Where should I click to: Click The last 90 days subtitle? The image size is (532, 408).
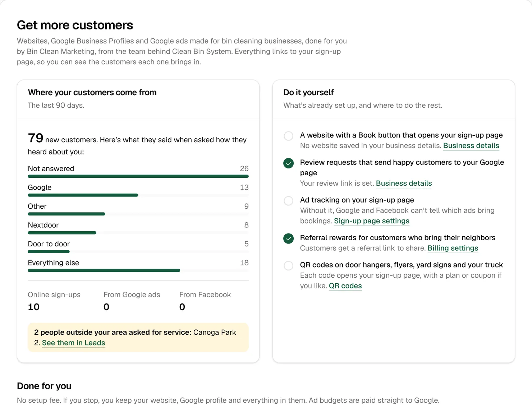tap(56, 105)
